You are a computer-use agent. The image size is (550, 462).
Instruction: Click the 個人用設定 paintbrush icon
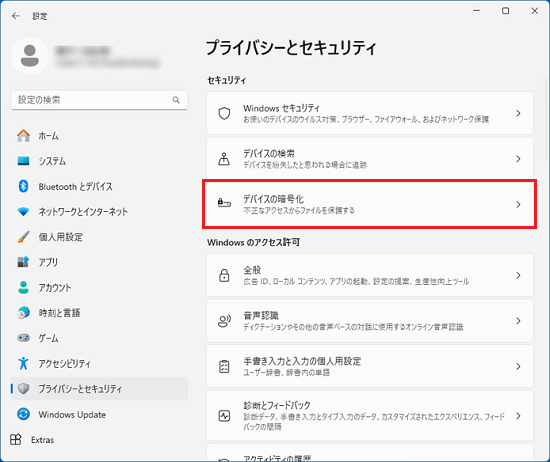(24, 237)
